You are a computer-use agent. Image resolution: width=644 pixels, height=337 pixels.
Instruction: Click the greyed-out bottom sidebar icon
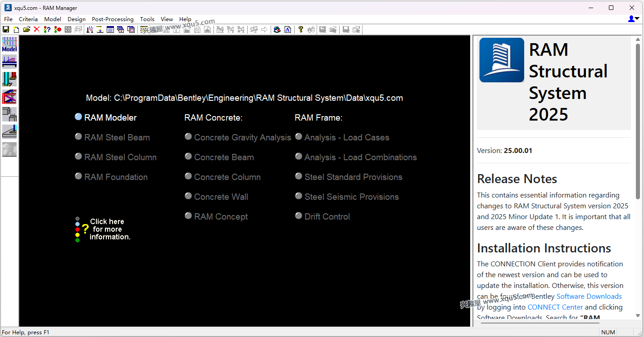coord(9,149)
